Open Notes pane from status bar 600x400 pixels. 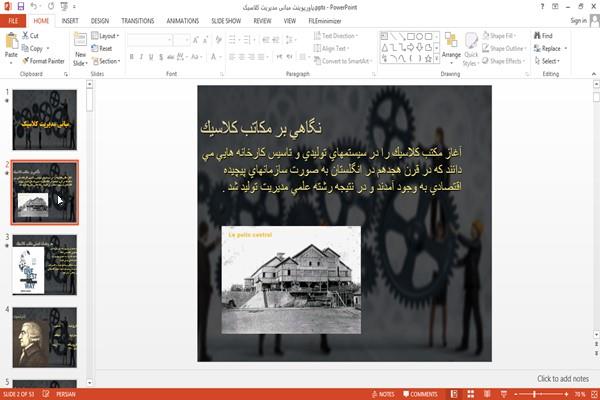pyautogui.click(x=383, y=394)
